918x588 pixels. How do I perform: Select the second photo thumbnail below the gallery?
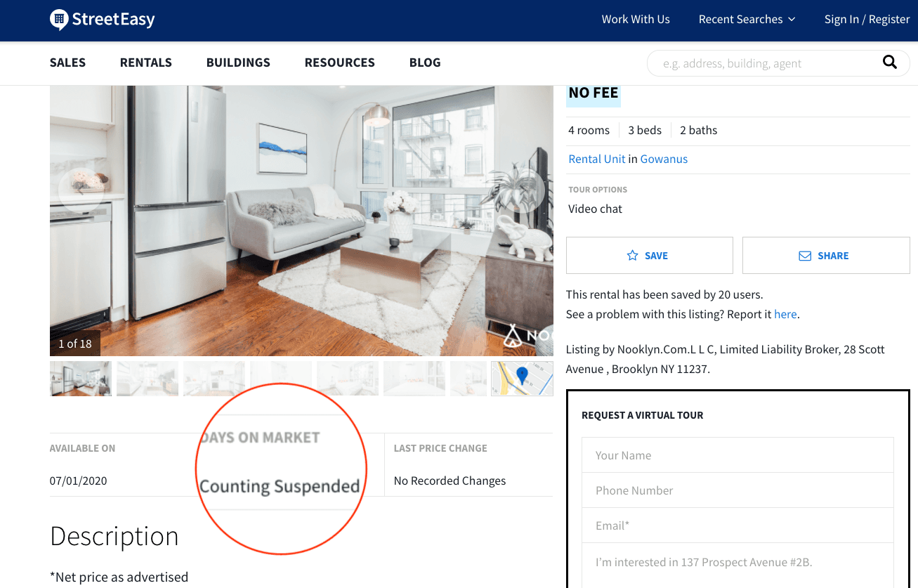[147, 379]
